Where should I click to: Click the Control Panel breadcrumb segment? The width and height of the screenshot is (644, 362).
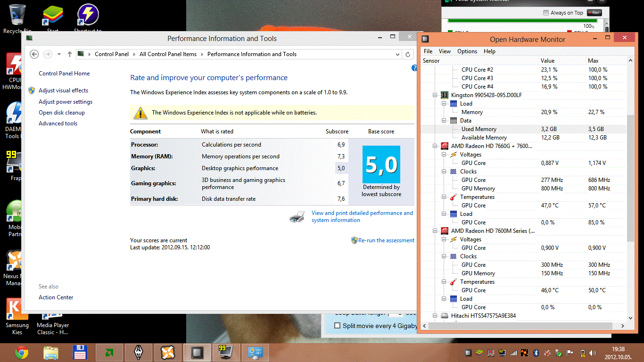(112, 54)
